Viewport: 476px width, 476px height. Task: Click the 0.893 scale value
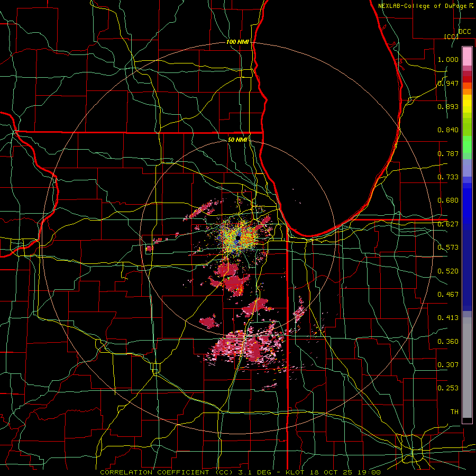coord(448,106)
